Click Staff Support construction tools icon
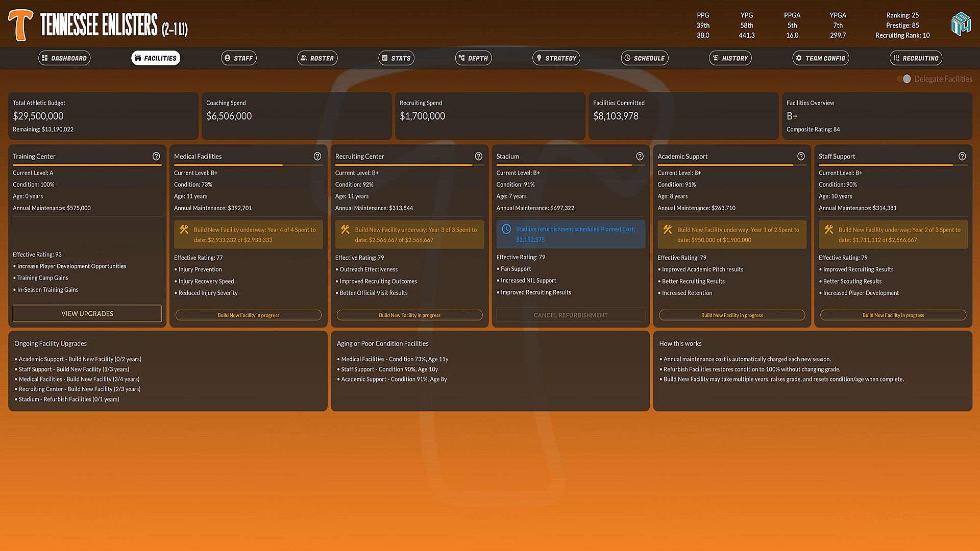Viewport: 980px width, 551px height. pyautogui.click(x=829, y=230)
